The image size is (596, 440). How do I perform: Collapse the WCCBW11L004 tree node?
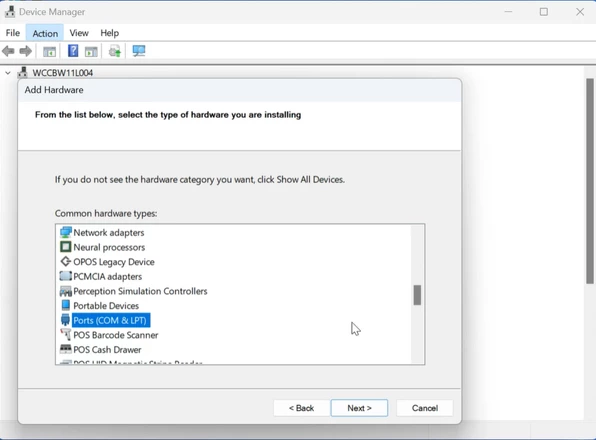8,73
